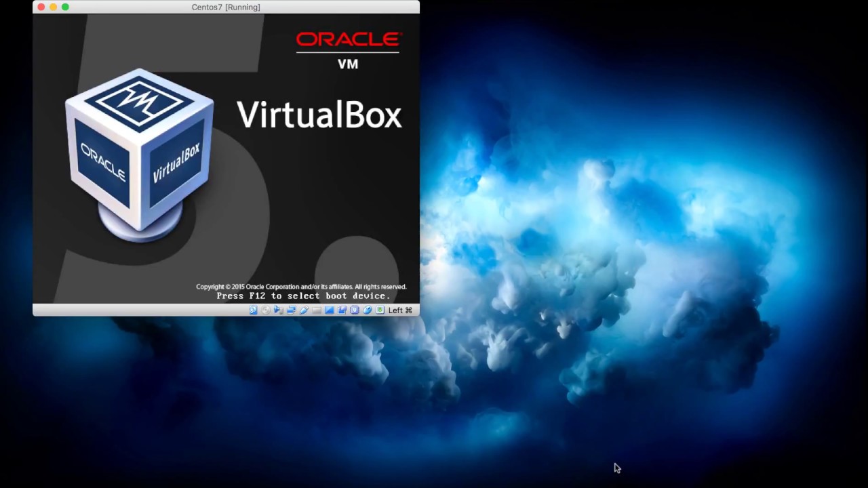
Task: Minimize the Centos7 VM window
Action: tap(53, 7)
